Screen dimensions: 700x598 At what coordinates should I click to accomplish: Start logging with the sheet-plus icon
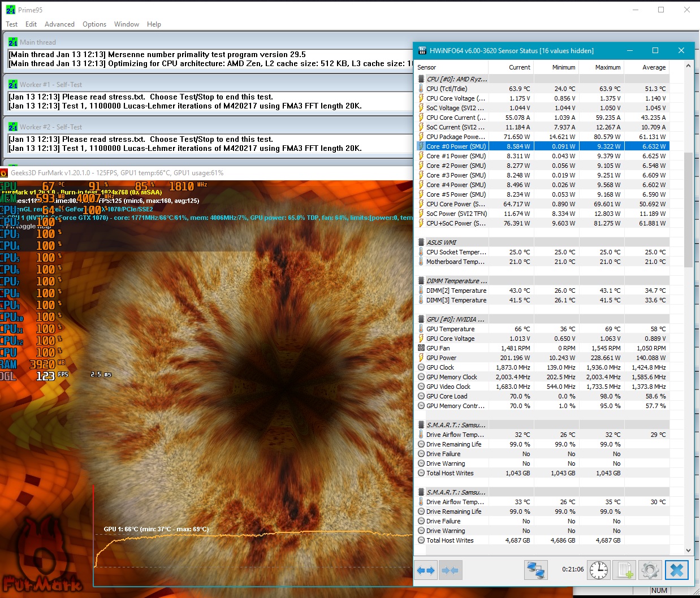[625, 570]
